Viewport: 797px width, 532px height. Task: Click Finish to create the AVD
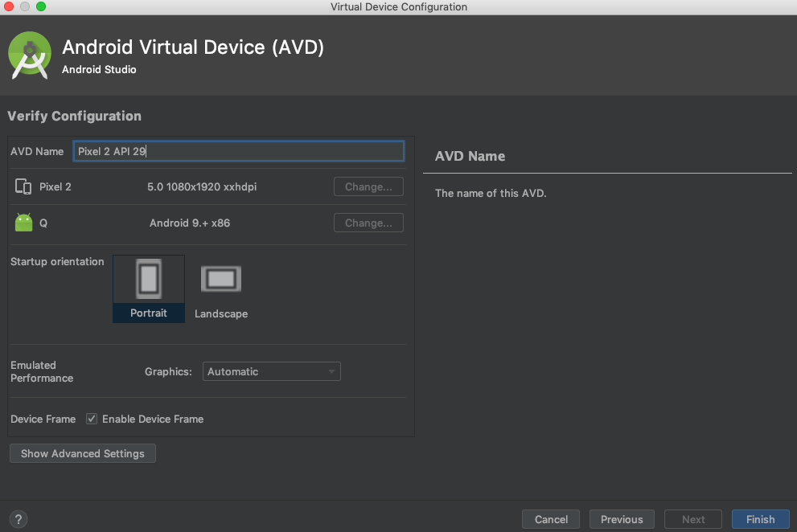(760, 519)
